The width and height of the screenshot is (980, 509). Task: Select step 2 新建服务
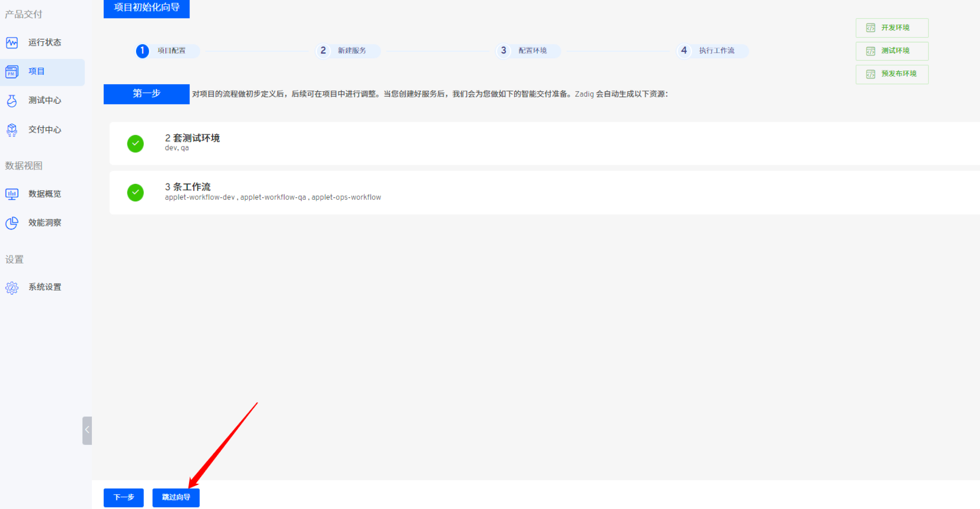tap(347, 51)
